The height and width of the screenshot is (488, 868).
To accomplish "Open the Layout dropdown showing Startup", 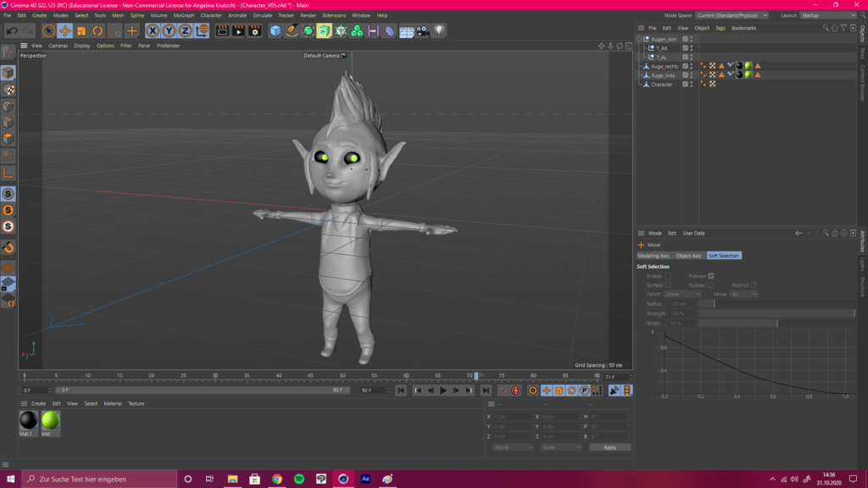I will pos(825,15).
